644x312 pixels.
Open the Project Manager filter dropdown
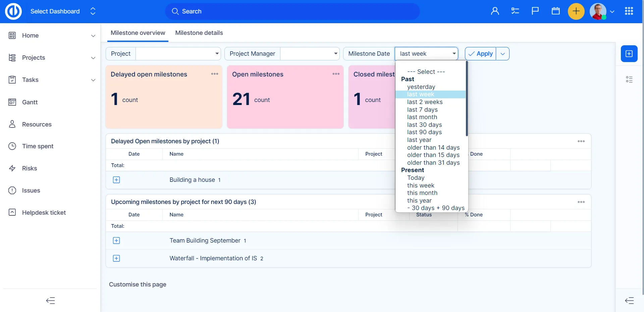(x=309, y=54)
